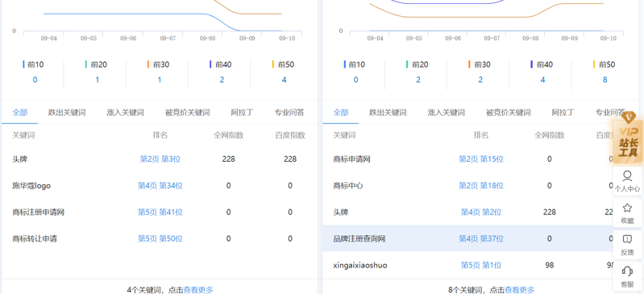Viewport: 644px width, 294px height.
Task: Open ranking link 第4页 第2位
Action: pyautogui.click(x=481, y=213)
